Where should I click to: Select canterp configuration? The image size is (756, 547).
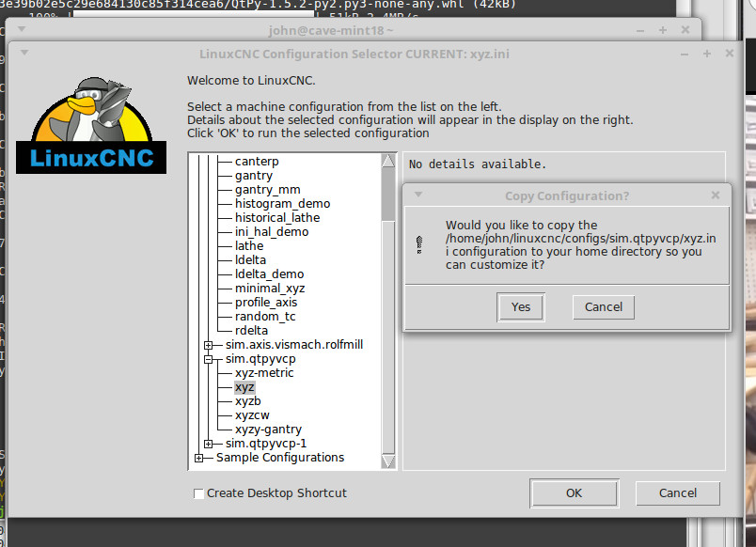pyautogui.click(x=257, y=162)
